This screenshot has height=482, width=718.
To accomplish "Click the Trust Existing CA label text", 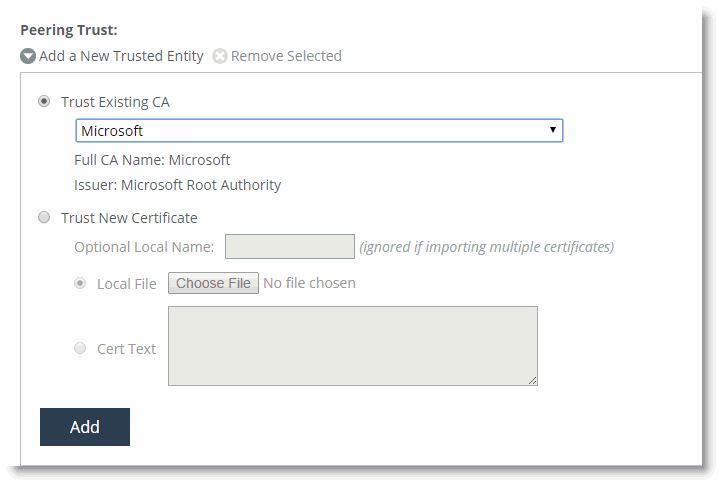I will point(115,102).
